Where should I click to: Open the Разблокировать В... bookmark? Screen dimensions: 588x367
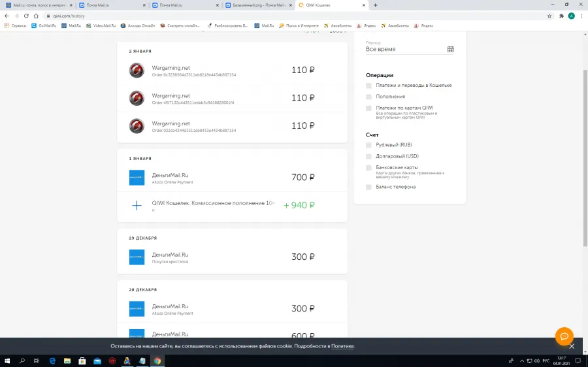[227, 25]
